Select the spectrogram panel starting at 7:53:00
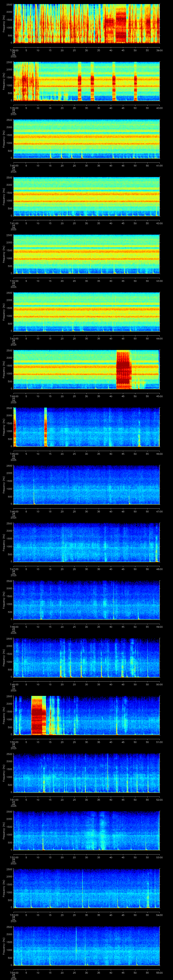 (x=87, y=888)
